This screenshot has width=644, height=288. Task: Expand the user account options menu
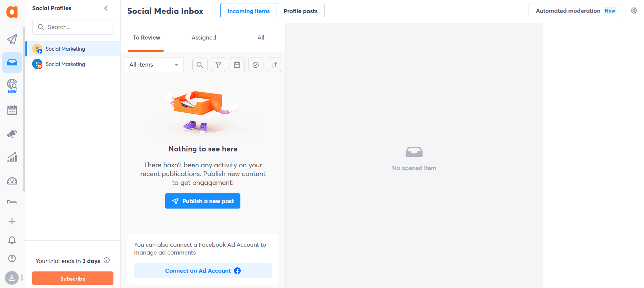coord(22,278)
